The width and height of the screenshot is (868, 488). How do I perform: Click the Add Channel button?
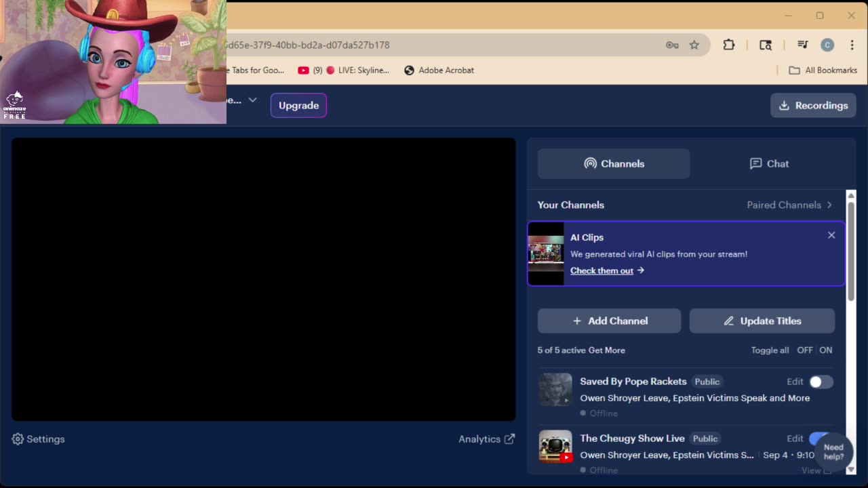(609, 321)
